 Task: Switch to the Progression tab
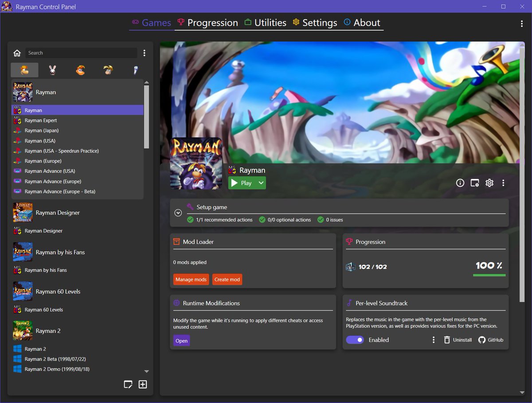point(207,23)
